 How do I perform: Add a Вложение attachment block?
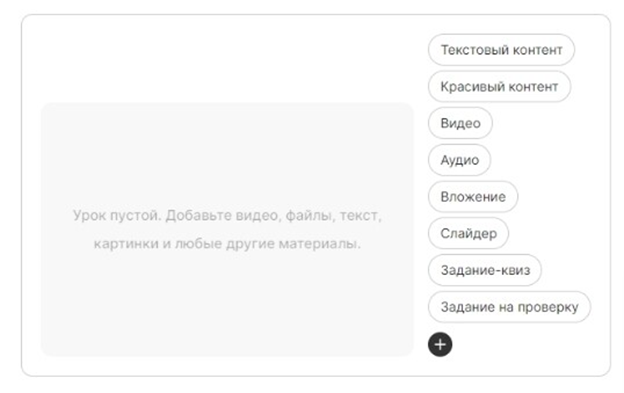(x=473, y=196)
